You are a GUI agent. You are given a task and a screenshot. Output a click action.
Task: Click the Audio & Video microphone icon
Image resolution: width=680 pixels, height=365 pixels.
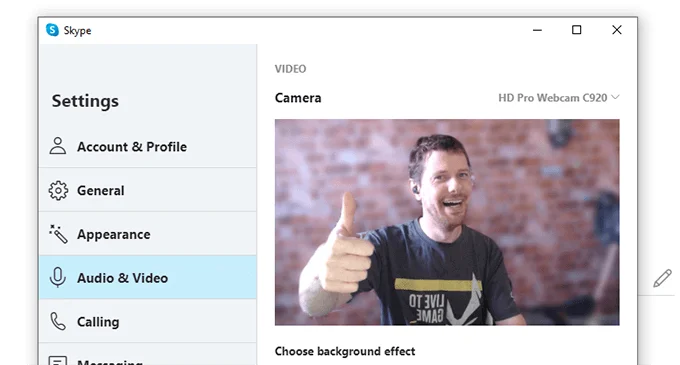(x=58, y=277)
